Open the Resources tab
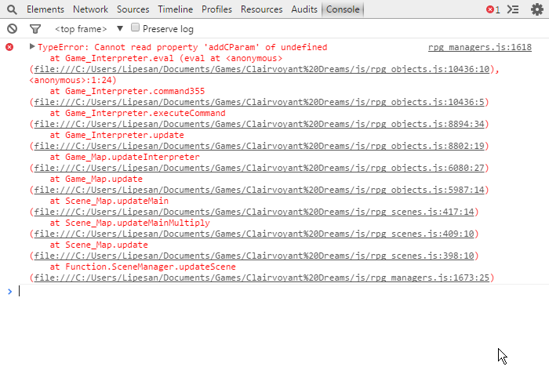 point(261,9)
